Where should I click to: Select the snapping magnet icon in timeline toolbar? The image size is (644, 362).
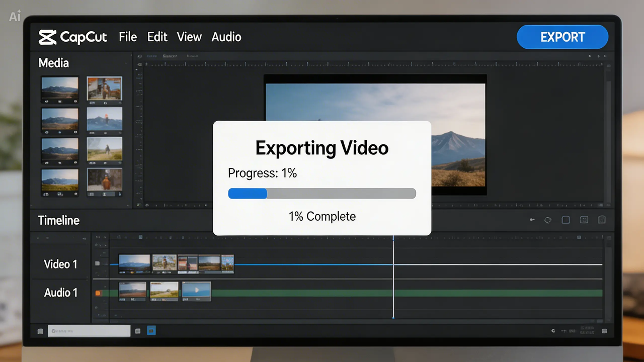coord(602,219)
